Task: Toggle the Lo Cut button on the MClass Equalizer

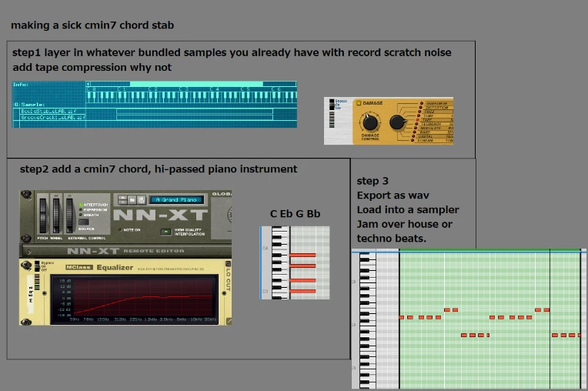Action: click(228, 263)
